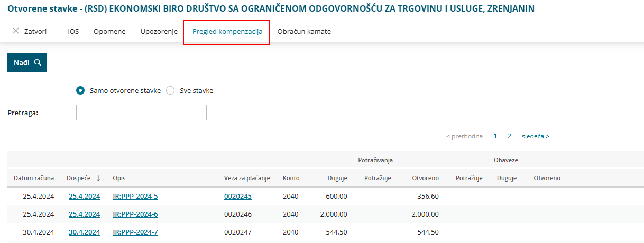The width and height of the screenshot is (644, 243).
Task: Click the 544,50 Otvoreno amount
Action: tap(428, 232)
